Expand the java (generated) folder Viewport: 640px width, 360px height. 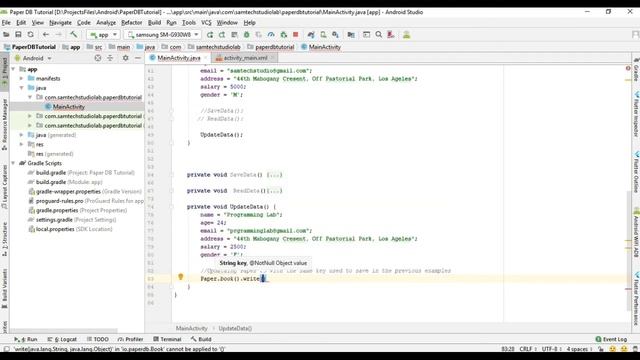click(22, 135)
